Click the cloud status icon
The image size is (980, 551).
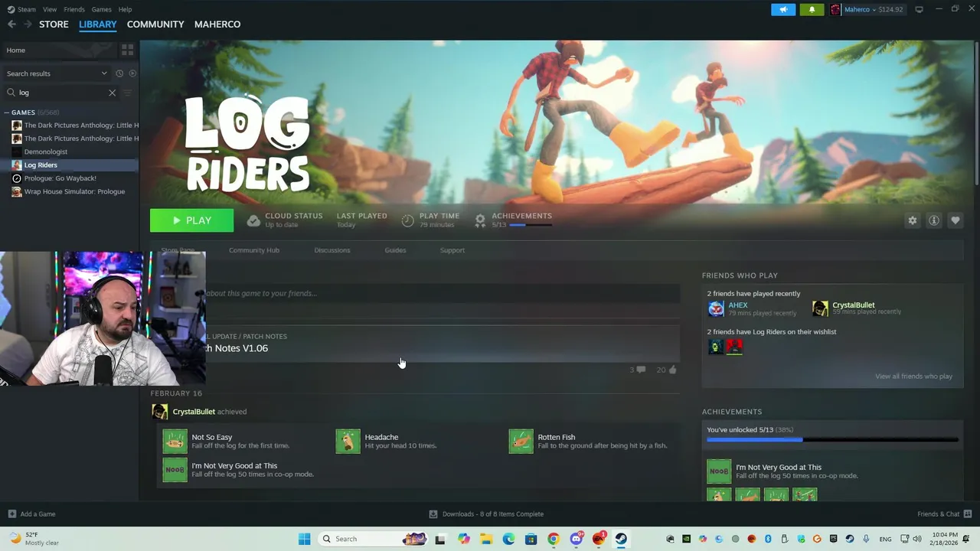coord(253,220)
